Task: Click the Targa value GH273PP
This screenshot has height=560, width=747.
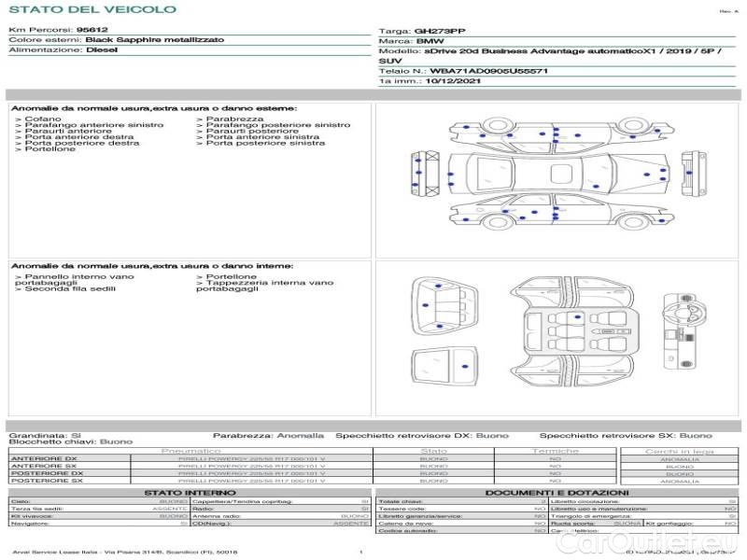Action: point(440,31)
